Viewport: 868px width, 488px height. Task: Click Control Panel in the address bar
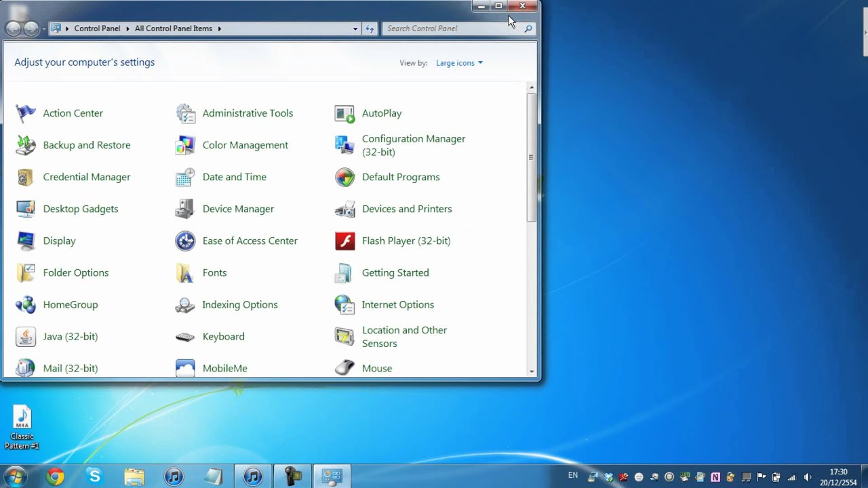pyautogui.click(x=97, y=28)
